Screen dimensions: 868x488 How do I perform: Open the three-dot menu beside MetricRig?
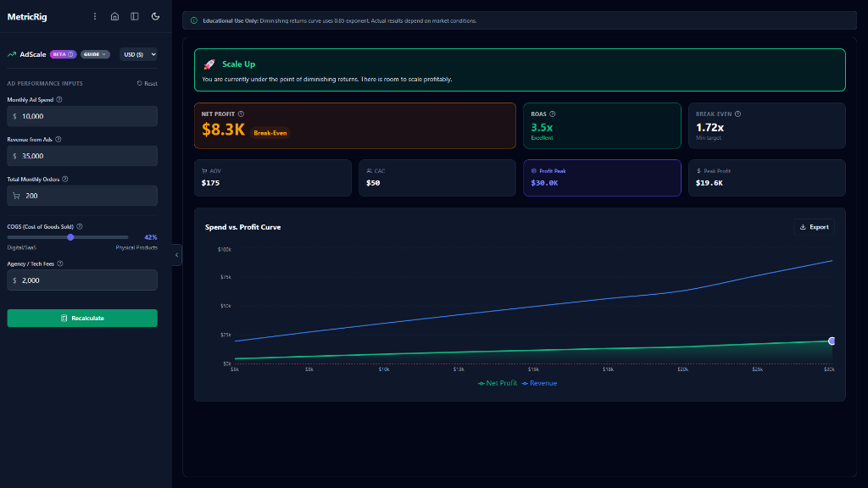click(95, 16)
